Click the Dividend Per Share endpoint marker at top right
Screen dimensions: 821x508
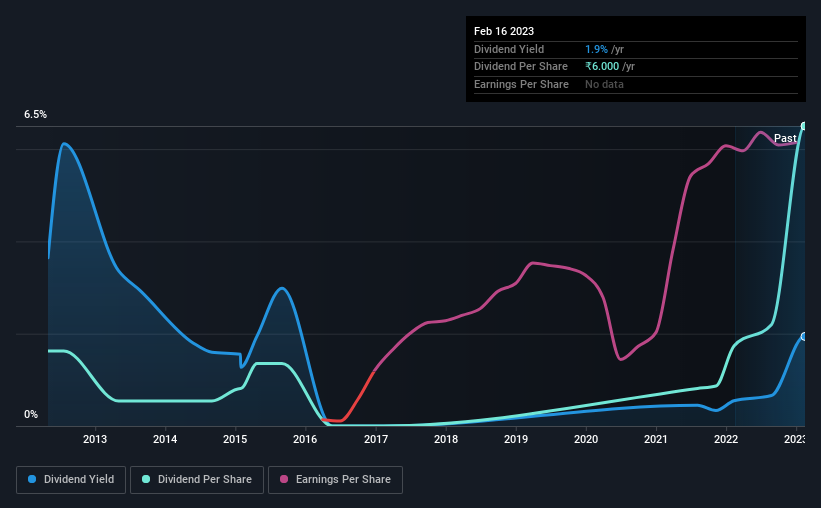pos(804,126)
